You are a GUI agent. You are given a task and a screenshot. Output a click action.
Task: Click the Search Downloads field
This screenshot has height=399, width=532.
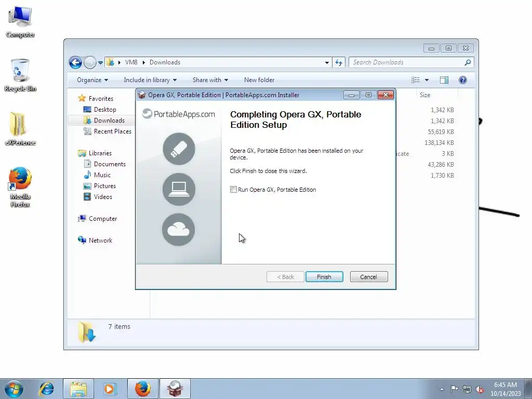407,62
